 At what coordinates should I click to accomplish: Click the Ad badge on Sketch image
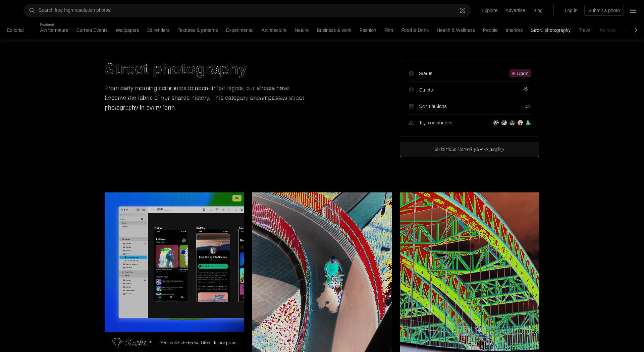point(237,198)
